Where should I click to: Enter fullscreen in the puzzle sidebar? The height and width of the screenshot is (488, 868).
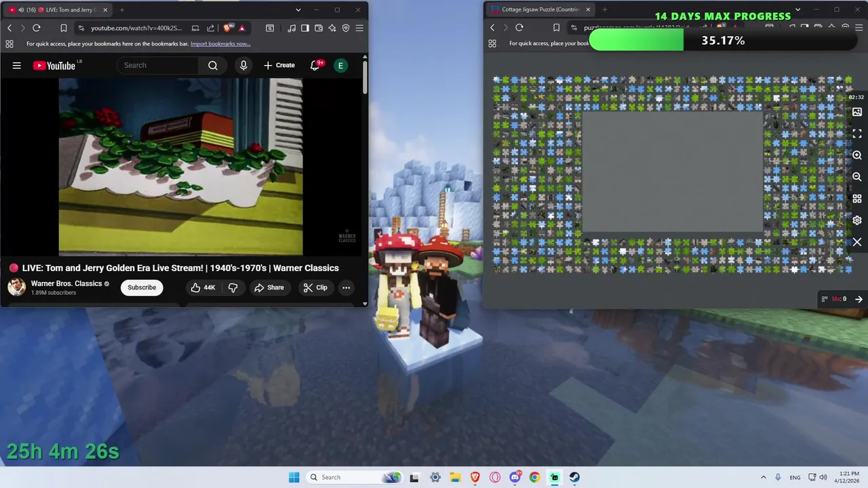(x=857, y=134)
